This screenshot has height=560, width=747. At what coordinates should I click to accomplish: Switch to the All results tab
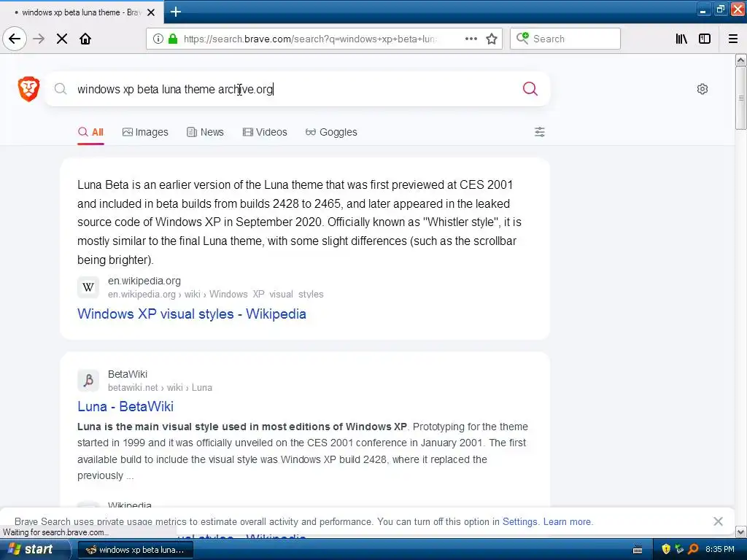pyautogui.click(x=90, y=132)
